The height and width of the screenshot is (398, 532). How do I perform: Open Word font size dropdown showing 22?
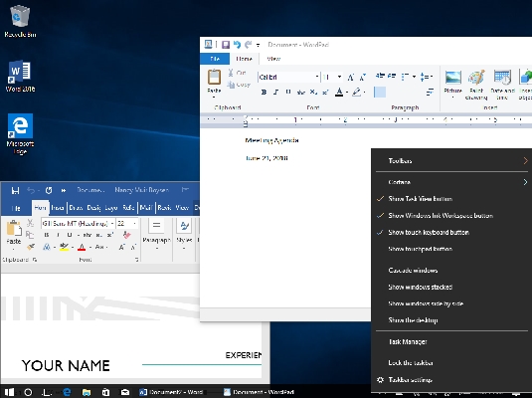click(134, 224)
